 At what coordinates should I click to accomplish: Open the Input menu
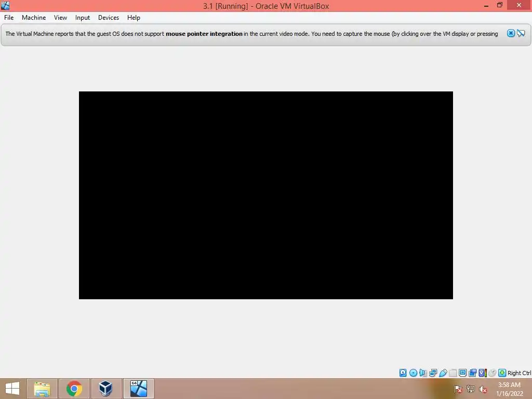(83, 18)
